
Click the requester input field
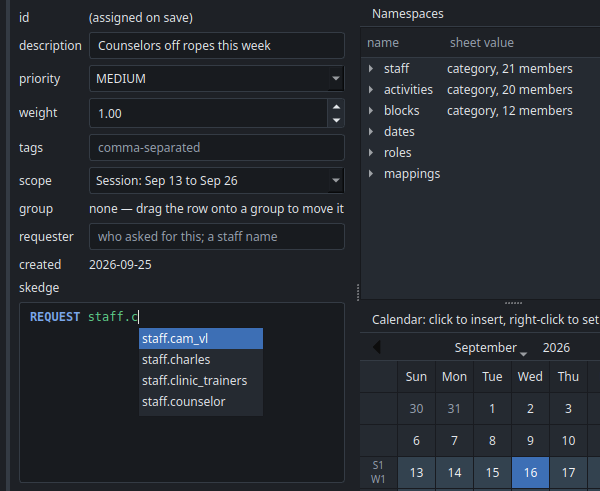[217, 237]
